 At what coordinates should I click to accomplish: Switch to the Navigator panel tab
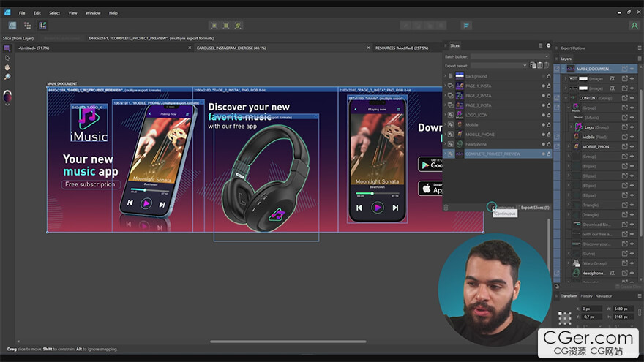tap(604, 296)
